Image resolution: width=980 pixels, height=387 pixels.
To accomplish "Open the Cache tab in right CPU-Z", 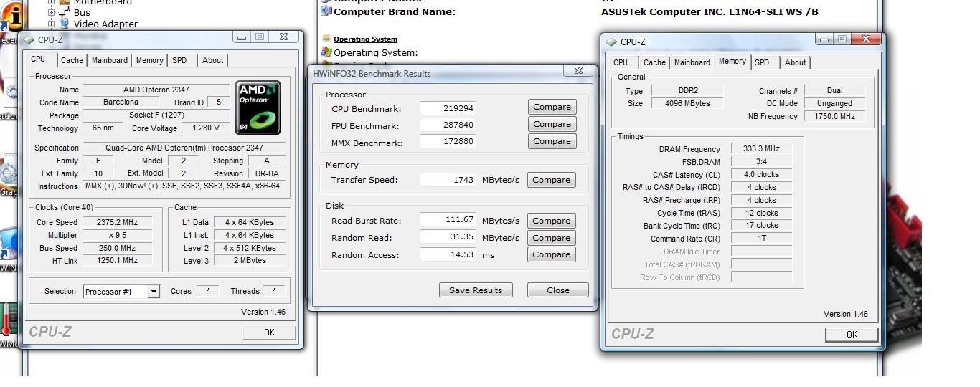I will 654,62.
